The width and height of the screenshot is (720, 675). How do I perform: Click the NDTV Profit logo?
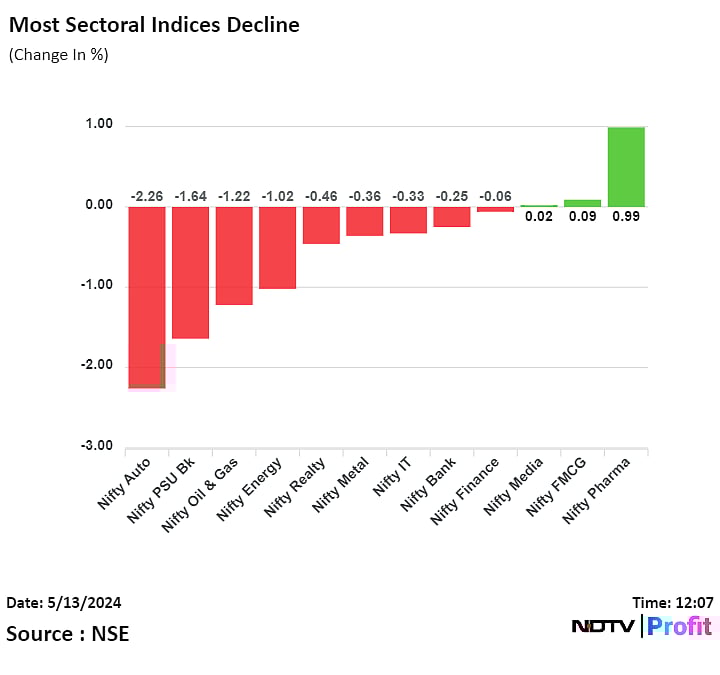point(643,627)
